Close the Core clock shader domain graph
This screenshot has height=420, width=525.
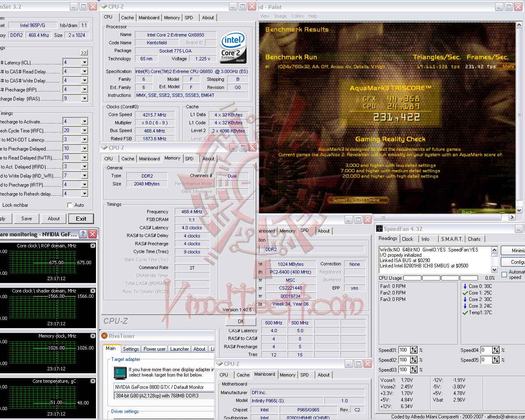pyautogui.click(x=93, y=291)
